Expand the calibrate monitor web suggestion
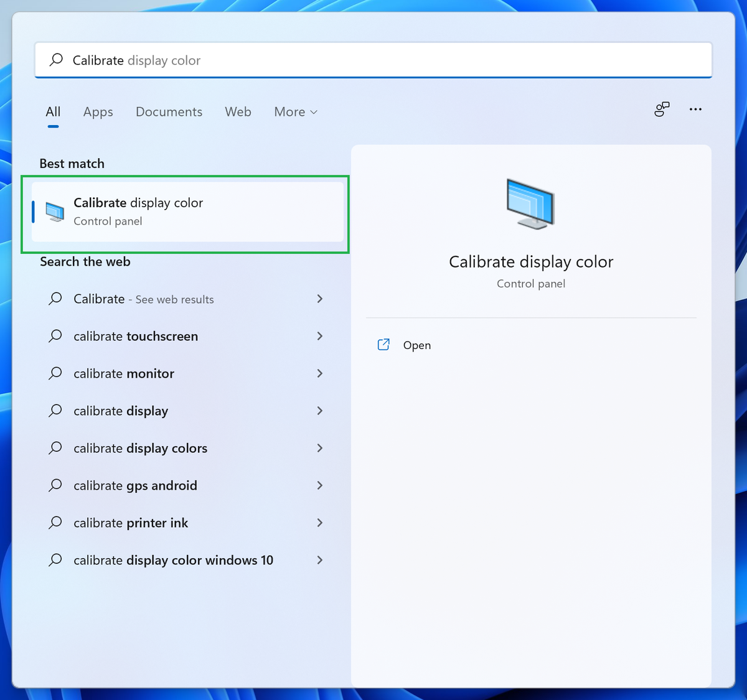747x700 pixels. [319, 373]
